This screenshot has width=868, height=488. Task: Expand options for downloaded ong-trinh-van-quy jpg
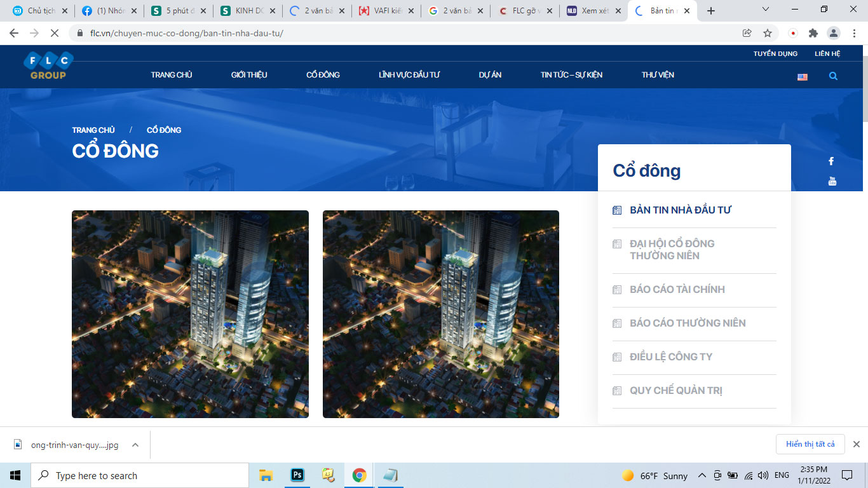[135, 445]
